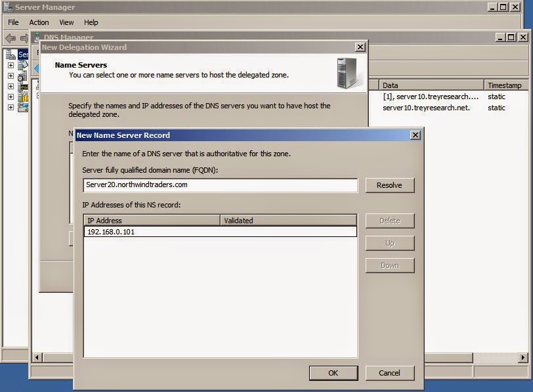Image resolution: width=533 pixels, height=392 pixels.
Task: Expand the Storage tree node
Action: pyautogui.click(x=11, y=108)
